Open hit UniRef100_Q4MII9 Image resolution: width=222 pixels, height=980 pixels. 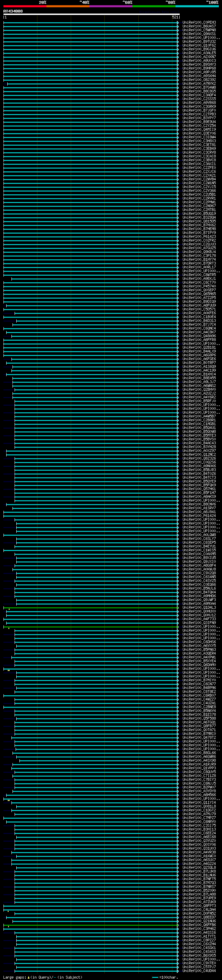(199, 129)
